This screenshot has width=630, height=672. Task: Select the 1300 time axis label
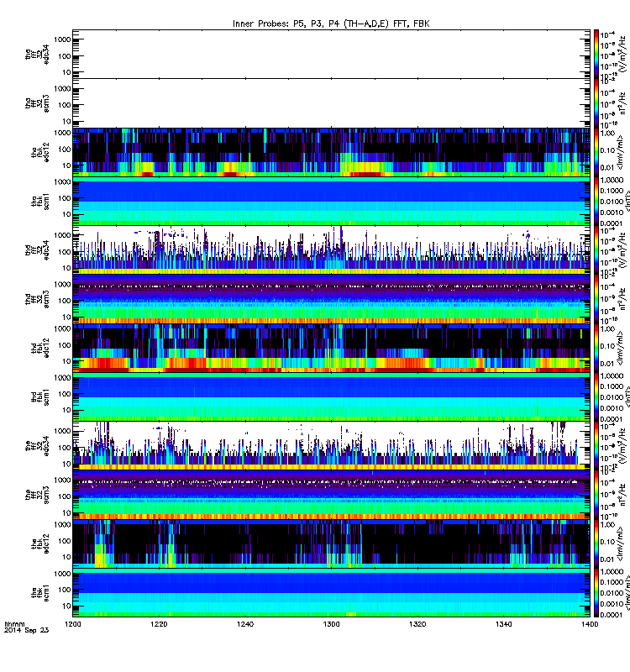click(x=331, y=624)
